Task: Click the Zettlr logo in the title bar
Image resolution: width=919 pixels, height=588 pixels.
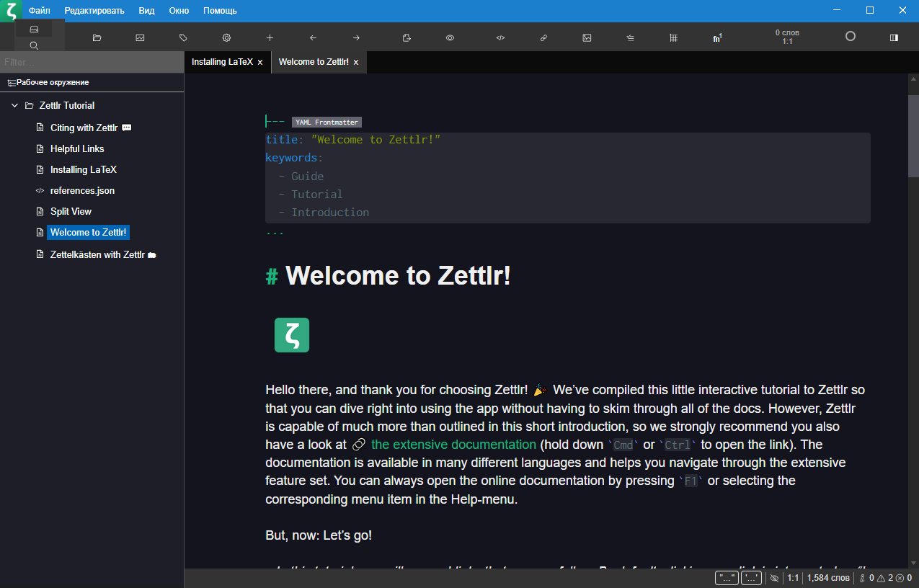Action: (11, 11)
